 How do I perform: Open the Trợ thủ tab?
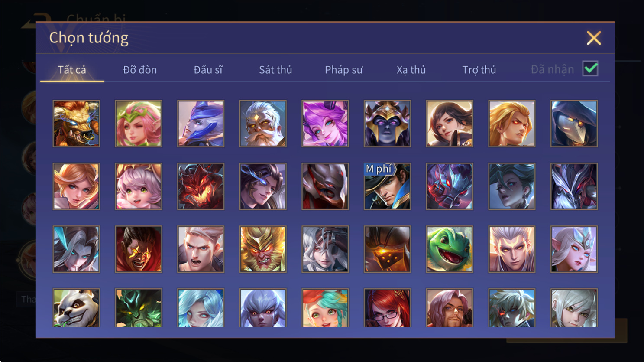point(479,70)
